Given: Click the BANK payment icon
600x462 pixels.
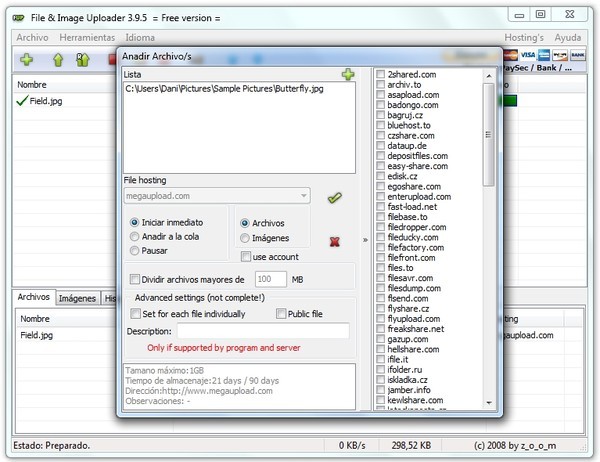Looking at the screenshot, I should (578, 55).
